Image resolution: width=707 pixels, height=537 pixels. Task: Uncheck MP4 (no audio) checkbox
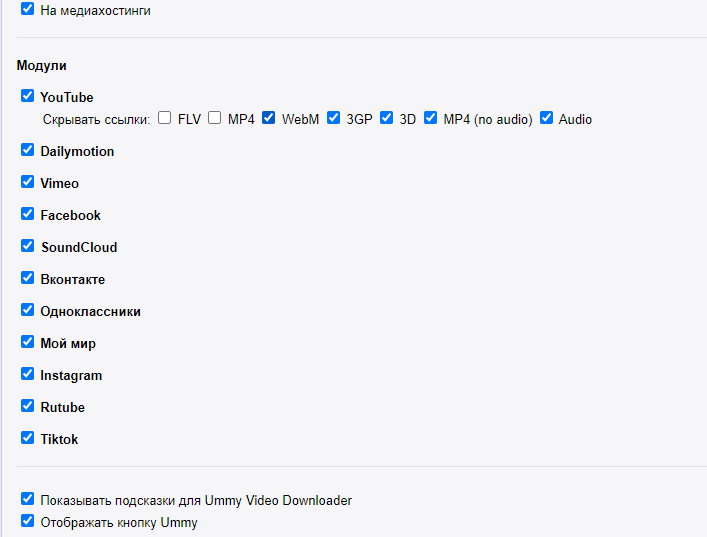[431, 118]
